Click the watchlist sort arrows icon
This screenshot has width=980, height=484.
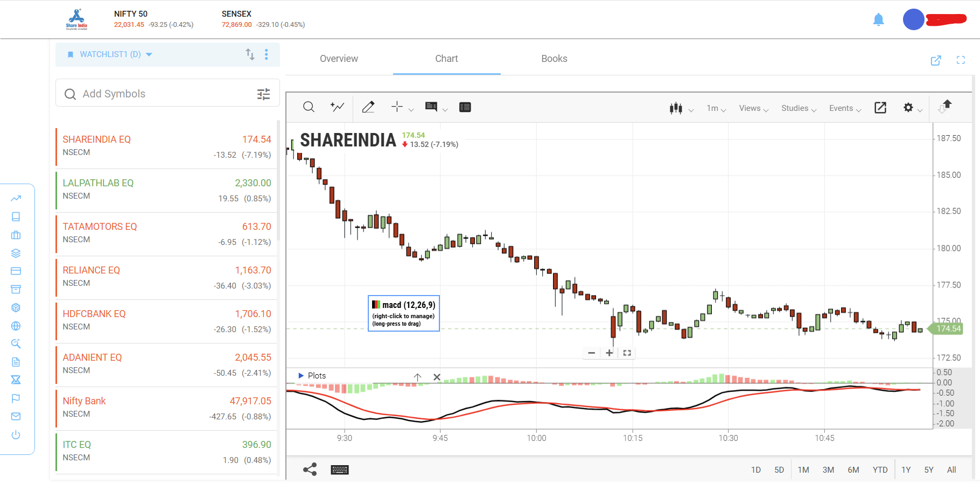click(250, 54)
